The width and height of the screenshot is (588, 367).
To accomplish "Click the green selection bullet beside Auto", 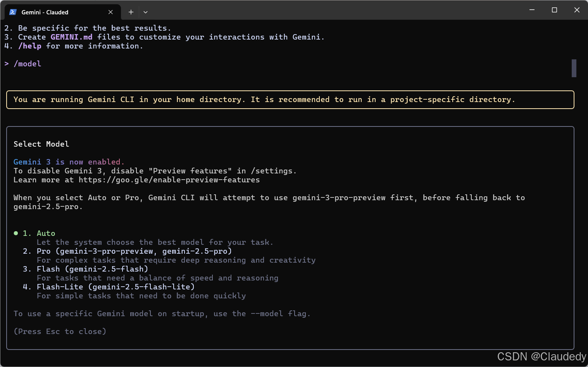I will [16, 233].
